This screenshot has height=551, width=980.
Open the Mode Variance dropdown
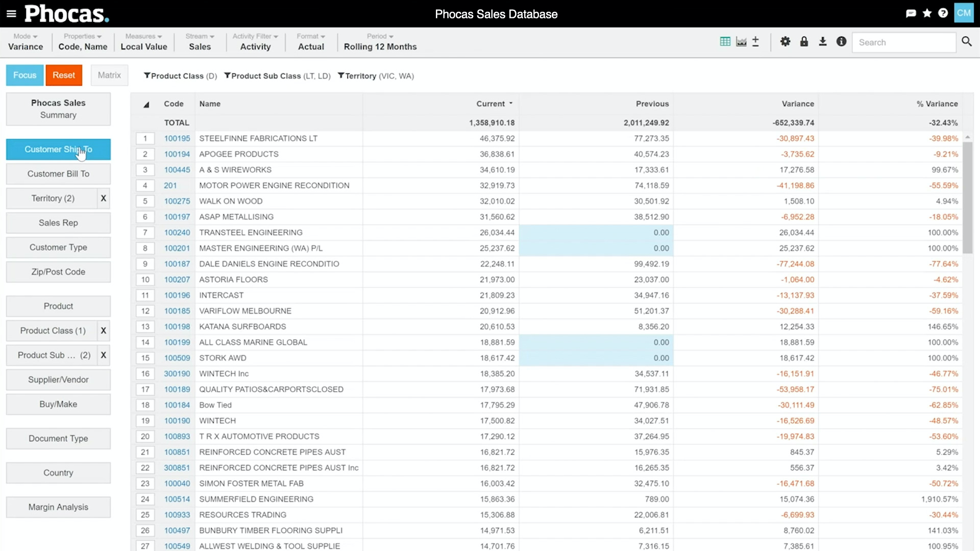(26, 42)
